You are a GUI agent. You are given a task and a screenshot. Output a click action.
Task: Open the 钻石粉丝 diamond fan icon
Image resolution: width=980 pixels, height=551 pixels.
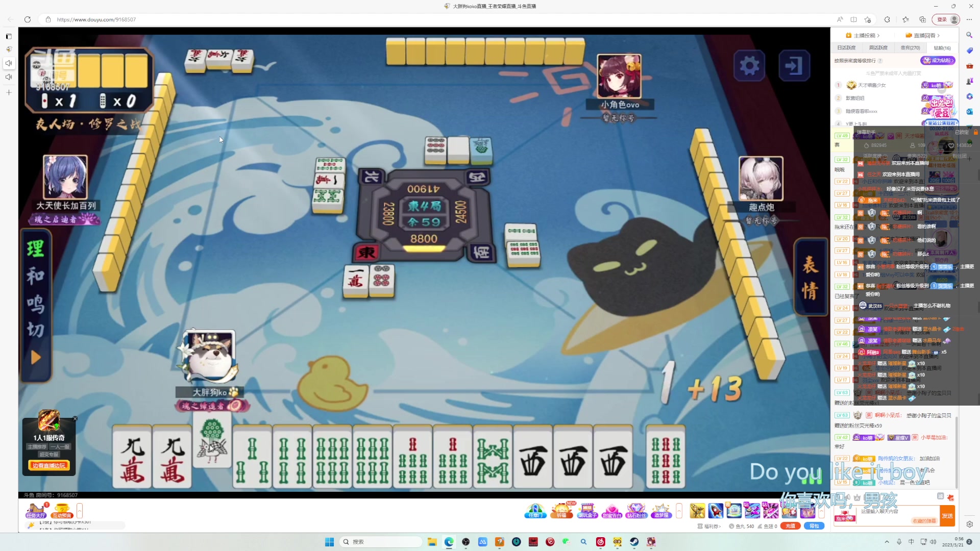tap(636, 510)
